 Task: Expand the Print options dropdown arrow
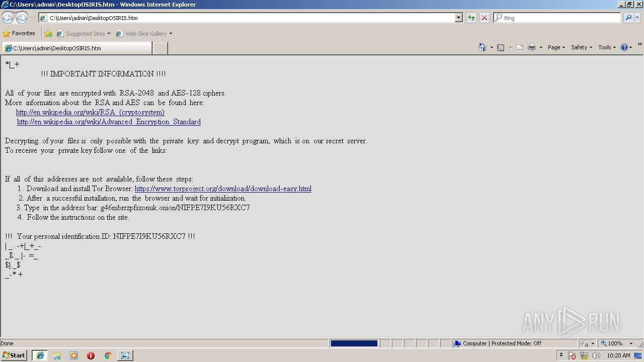pos(541,47)
